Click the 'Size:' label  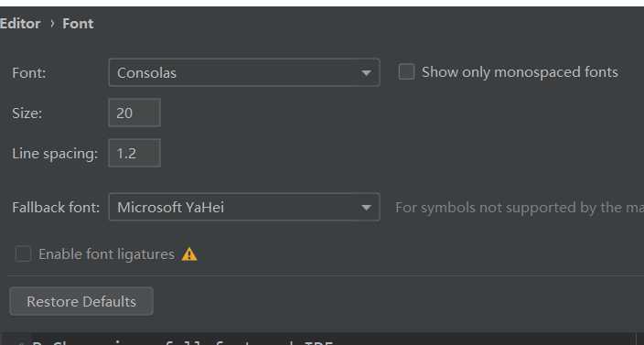coord(27,113)
